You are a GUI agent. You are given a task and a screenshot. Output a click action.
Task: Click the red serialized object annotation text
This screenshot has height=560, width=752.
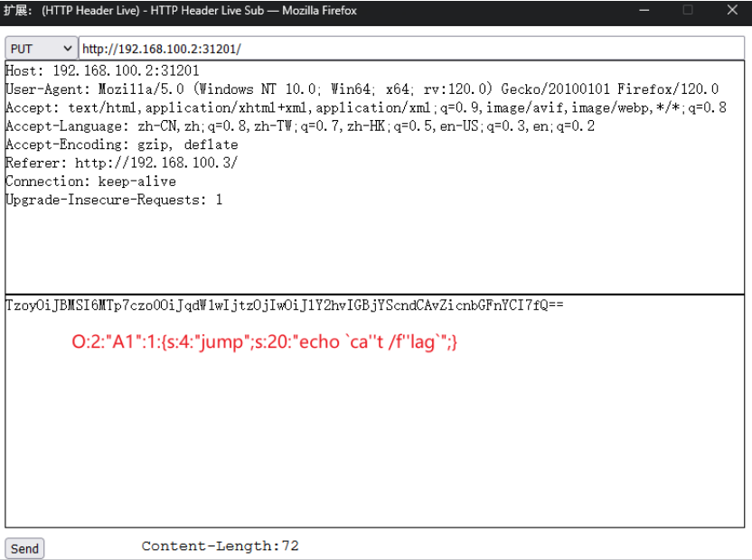click(x=264, y=342)
